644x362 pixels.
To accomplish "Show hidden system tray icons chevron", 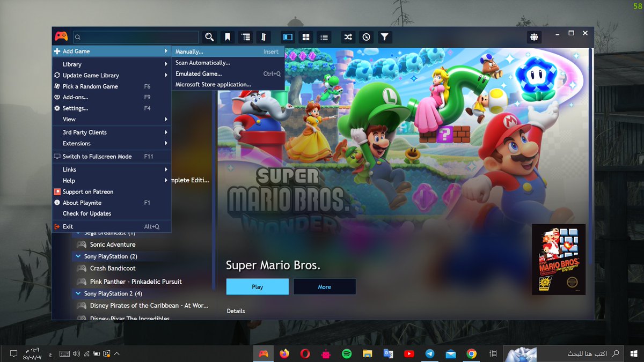I will (x=117, y=353).
